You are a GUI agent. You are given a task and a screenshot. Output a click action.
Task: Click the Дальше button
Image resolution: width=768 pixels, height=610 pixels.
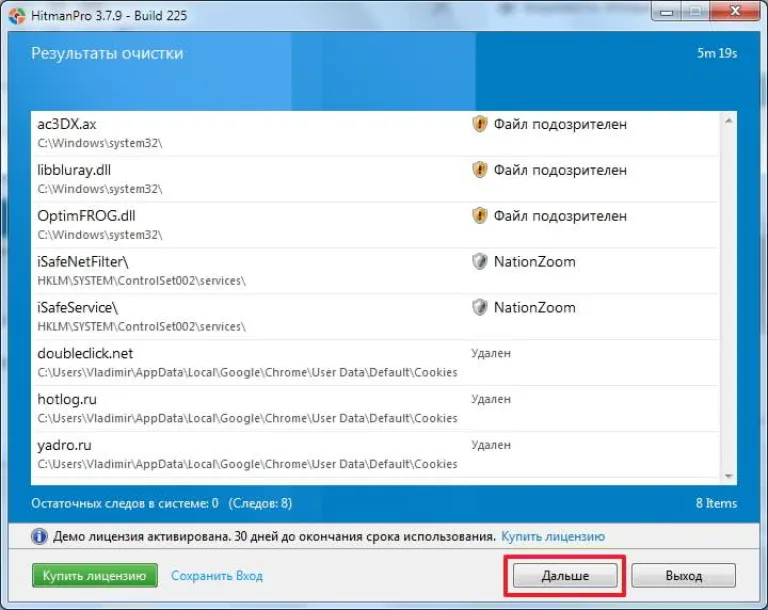point(565,575)
